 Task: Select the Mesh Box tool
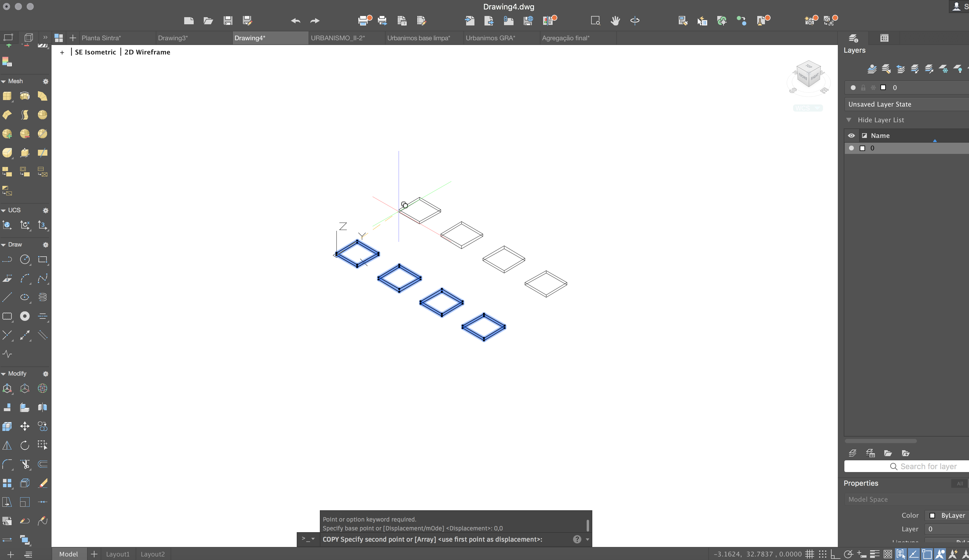[x=7, y=96]
